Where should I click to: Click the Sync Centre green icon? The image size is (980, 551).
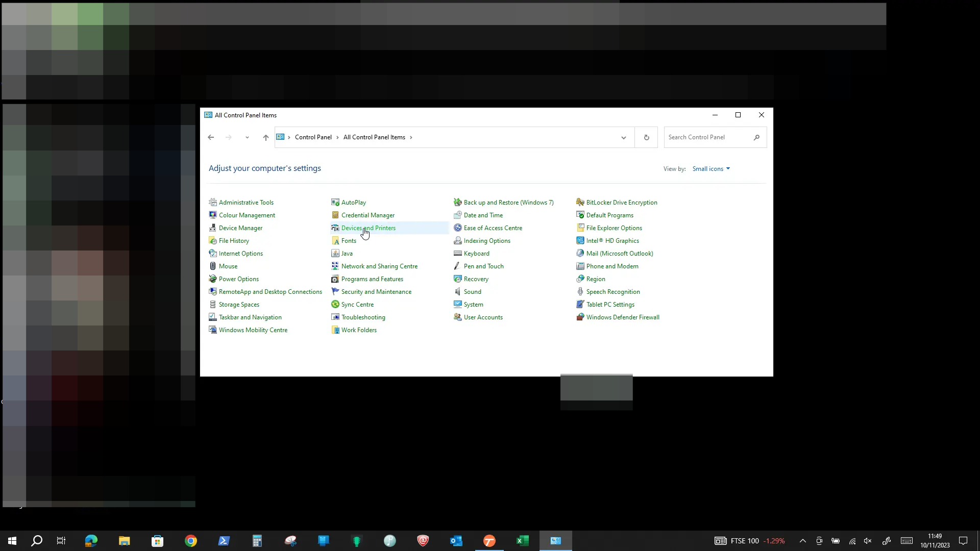[335, 305]
